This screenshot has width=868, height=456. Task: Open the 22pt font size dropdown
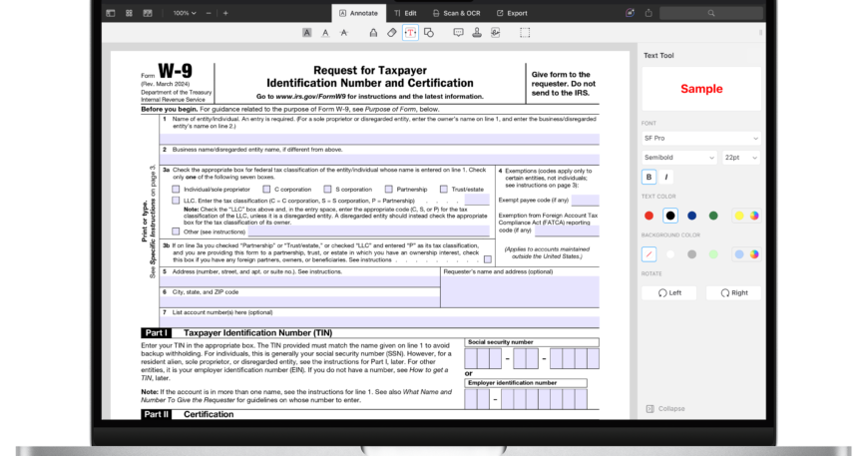click(741, 158)
